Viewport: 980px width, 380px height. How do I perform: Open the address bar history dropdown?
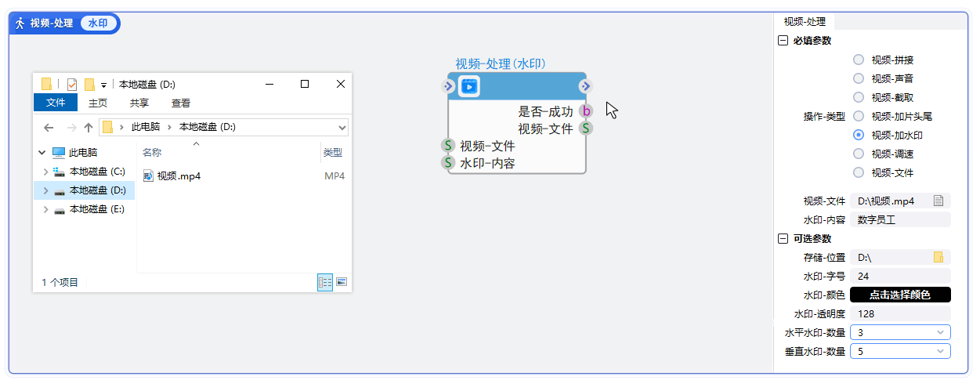click(342, 127)
